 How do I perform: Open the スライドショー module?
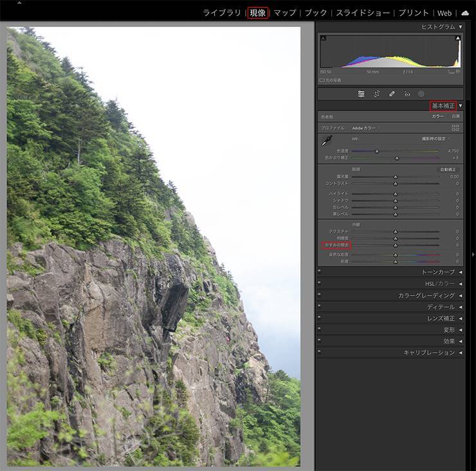point(363,13)
